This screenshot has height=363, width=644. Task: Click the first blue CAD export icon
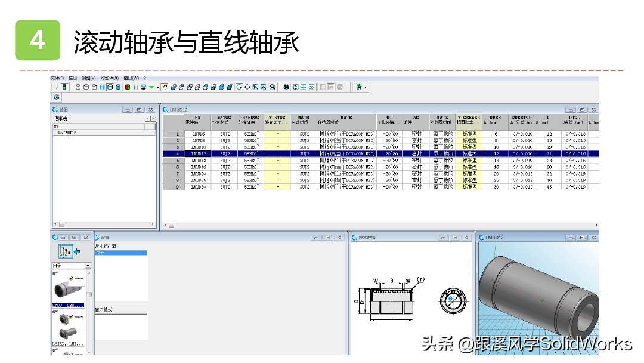pyautogui.click(x=173, y=87)
